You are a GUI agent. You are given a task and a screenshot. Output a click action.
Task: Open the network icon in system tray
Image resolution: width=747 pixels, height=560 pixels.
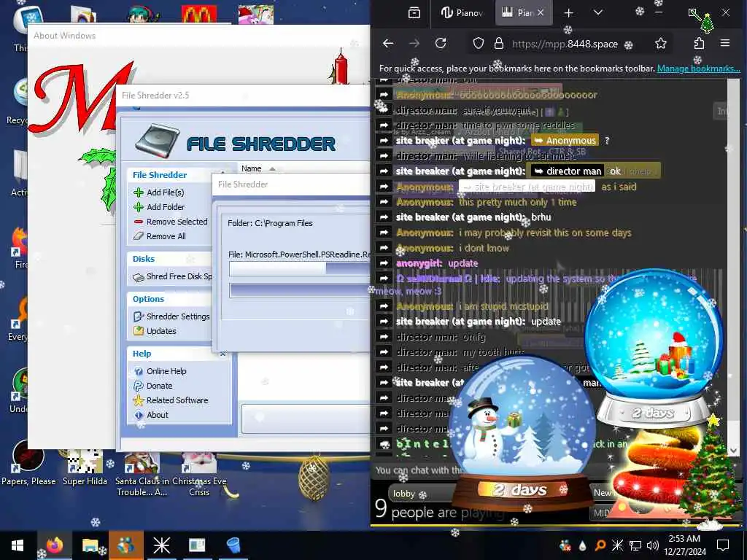point(635,545)
